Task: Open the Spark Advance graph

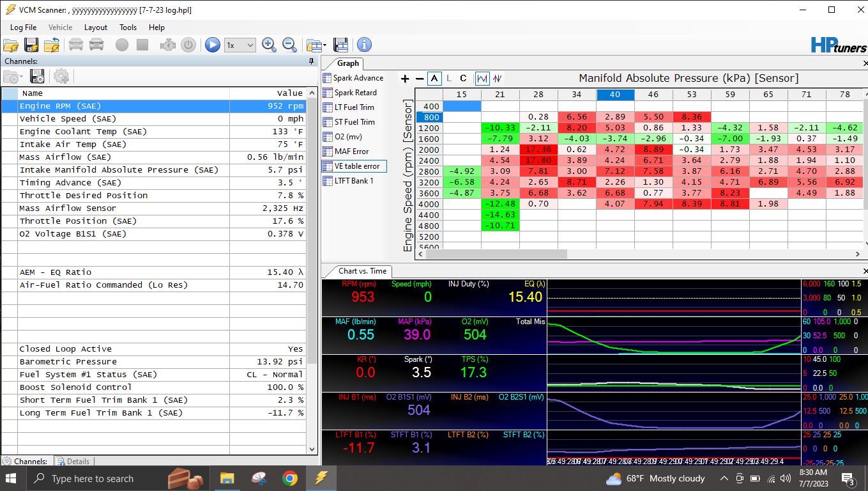Action: point(354,78)
